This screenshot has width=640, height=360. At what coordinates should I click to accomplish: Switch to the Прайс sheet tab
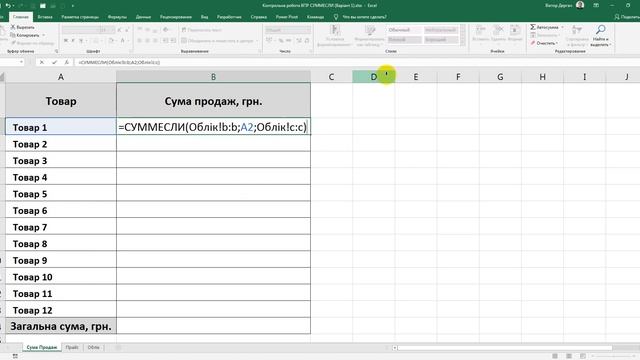pos(72,347)
